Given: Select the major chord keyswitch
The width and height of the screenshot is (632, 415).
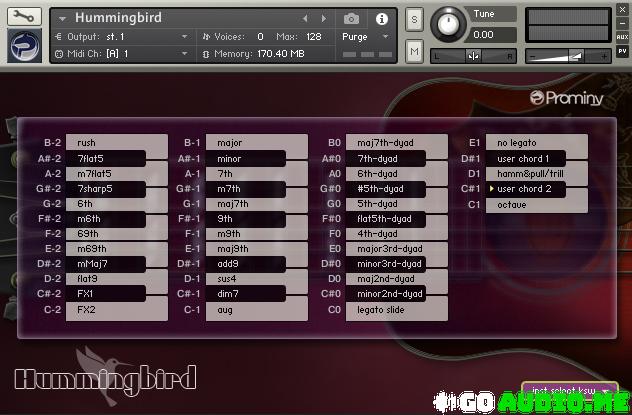Looking at the screenshot, I should coord(257,143).
